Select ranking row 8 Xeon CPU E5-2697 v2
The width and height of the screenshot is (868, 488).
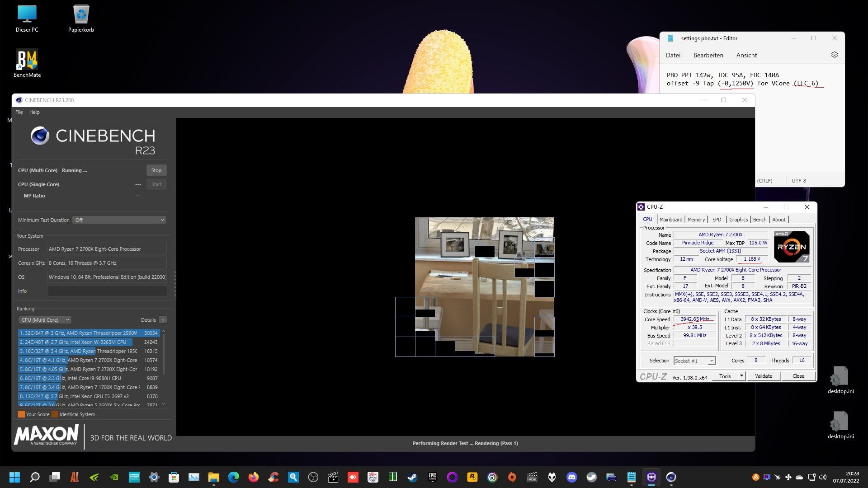(89, 396)
